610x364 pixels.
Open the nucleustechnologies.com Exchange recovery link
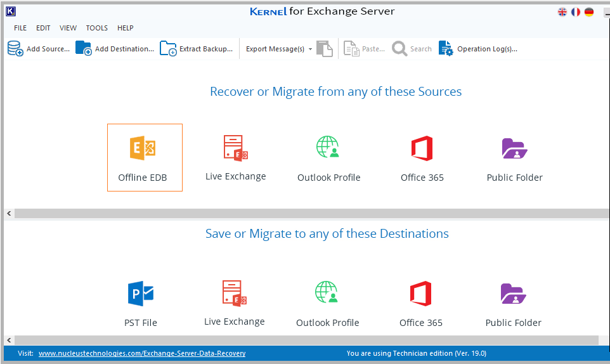coord(142,353)
